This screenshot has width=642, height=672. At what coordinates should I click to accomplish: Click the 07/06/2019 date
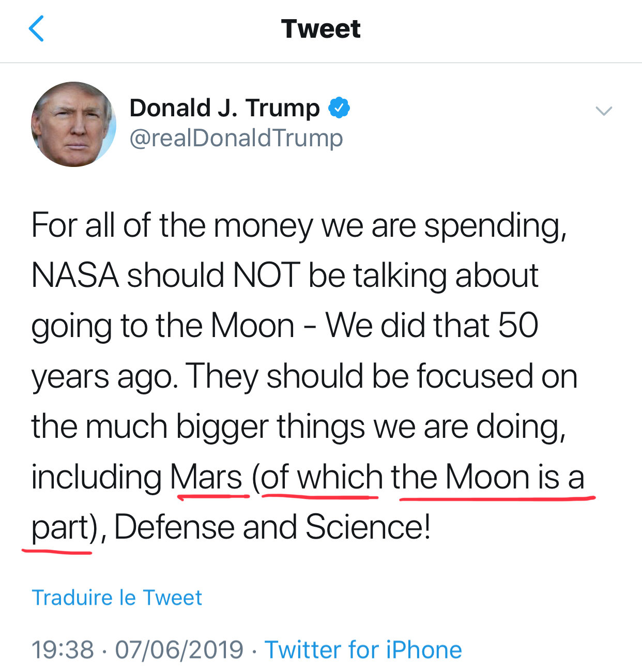179,650
